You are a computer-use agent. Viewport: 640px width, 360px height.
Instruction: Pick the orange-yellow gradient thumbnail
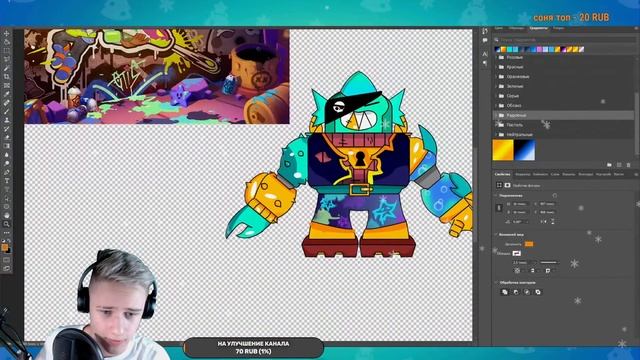click(503, 150)
